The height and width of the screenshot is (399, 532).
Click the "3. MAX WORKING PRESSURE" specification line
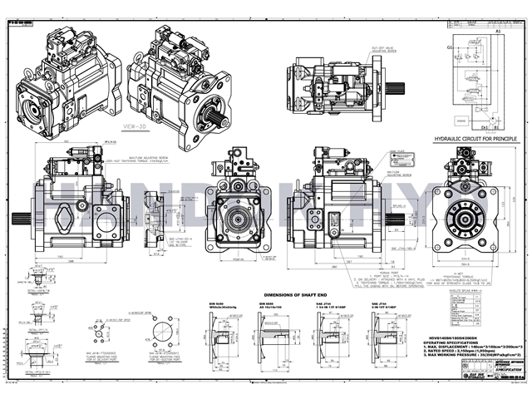coord(471,355)
